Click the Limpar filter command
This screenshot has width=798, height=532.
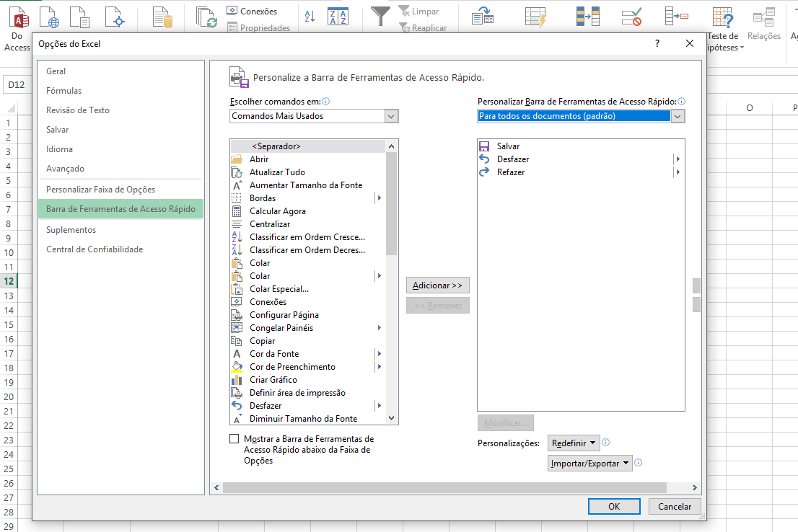pyautogui.click(x=419, y=12)
